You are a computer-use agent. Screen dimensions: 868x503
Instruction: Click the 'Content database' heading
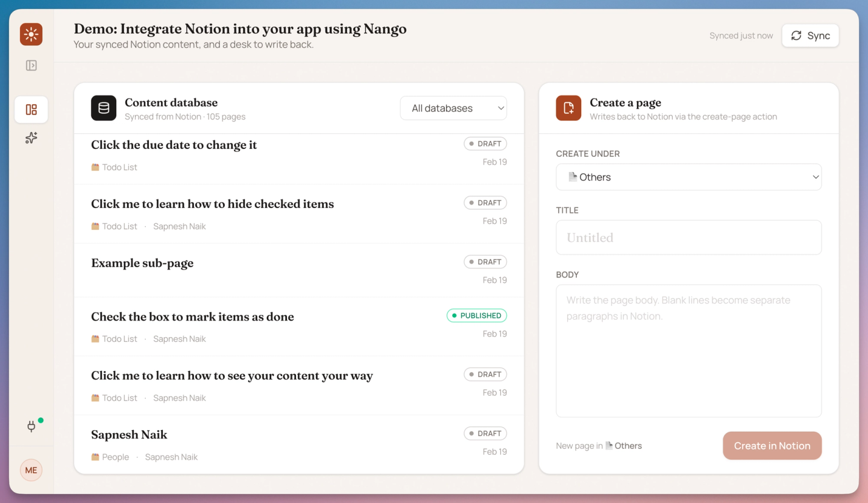(x=171, y=103)
